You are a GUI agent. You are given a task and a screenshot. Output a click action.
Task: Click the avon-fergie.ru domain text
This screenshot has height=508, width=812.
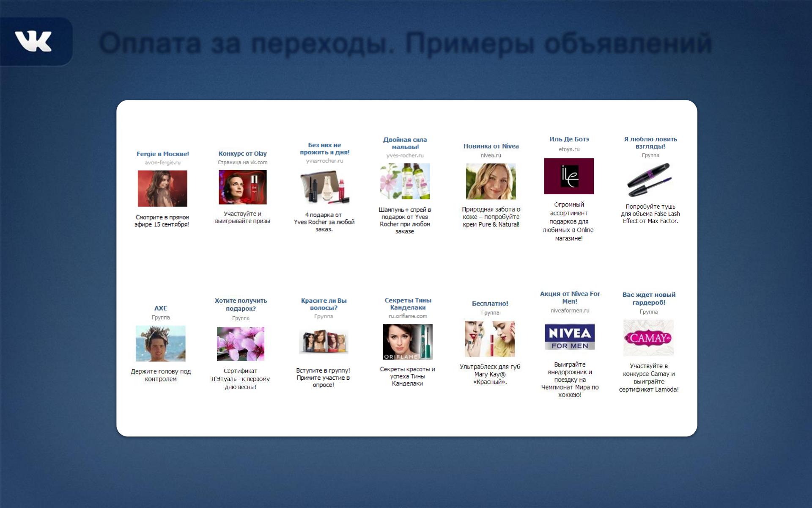pyautogui.click(x=163, y=163)
